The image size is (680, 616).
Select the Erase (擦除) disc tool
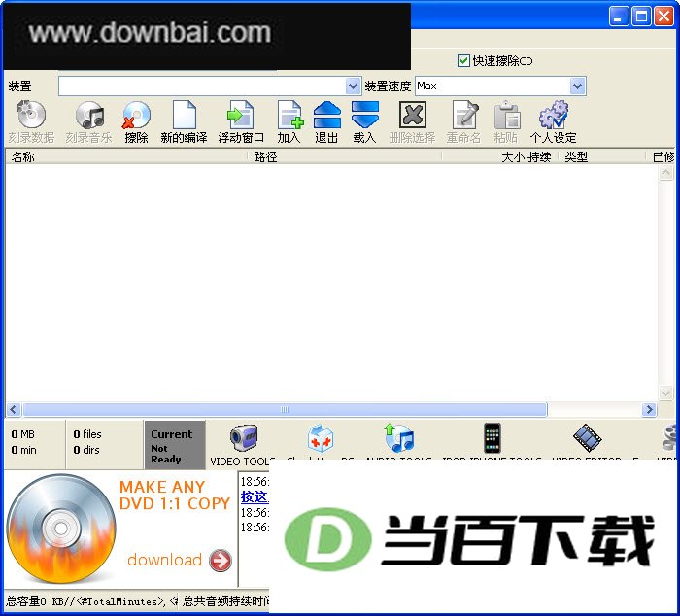tap(136, 116)
